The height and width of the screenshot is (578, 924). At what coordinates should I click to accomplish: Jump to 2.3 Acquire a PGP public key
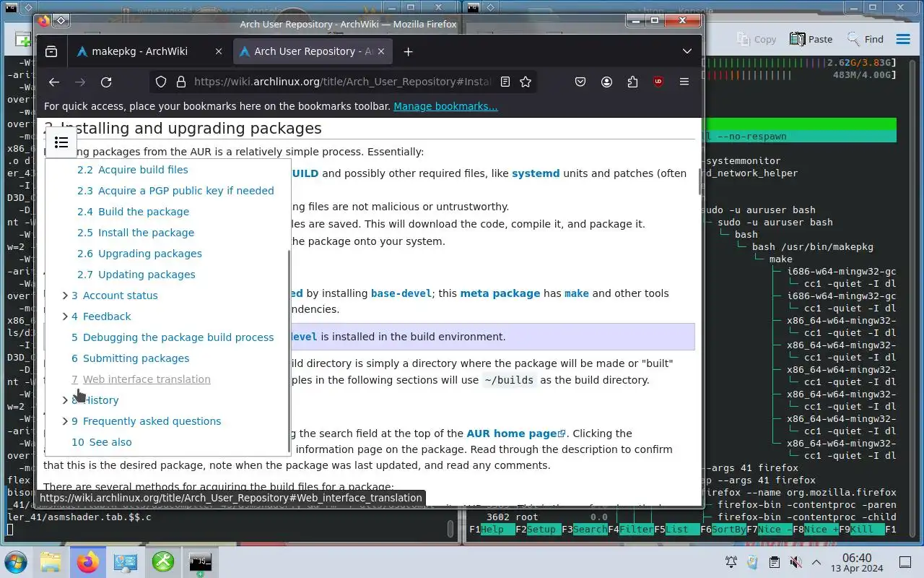pos(175,191)
